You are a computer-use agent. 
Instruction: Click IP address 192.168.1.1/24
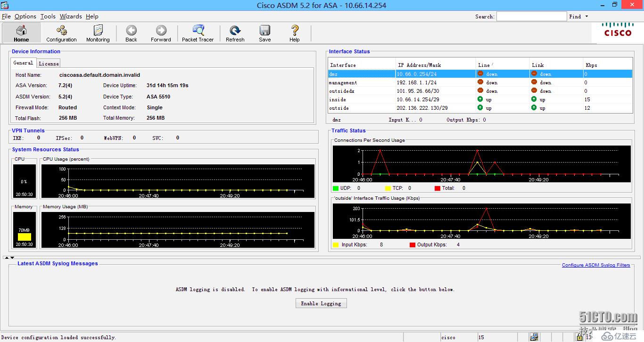point(416,82)
